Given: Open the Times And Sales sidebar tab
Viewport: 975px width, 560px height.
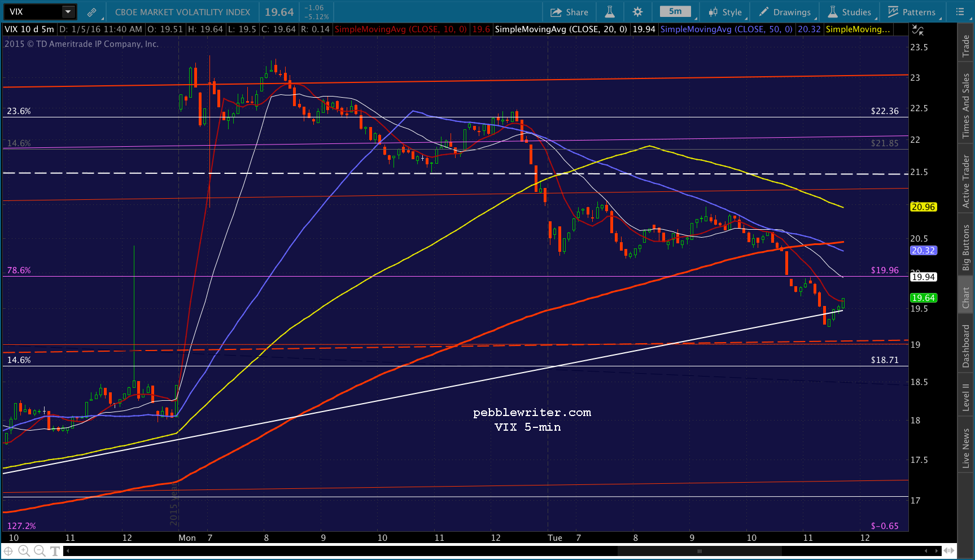Looking at the screenshot, I should pyautogui.click(x=966, y=106).
